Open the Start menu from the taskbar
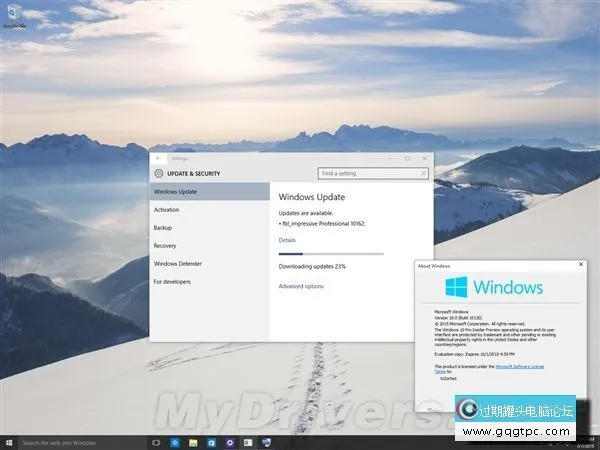The height and width of the screenshot is (450, 600). pos(8,442)
